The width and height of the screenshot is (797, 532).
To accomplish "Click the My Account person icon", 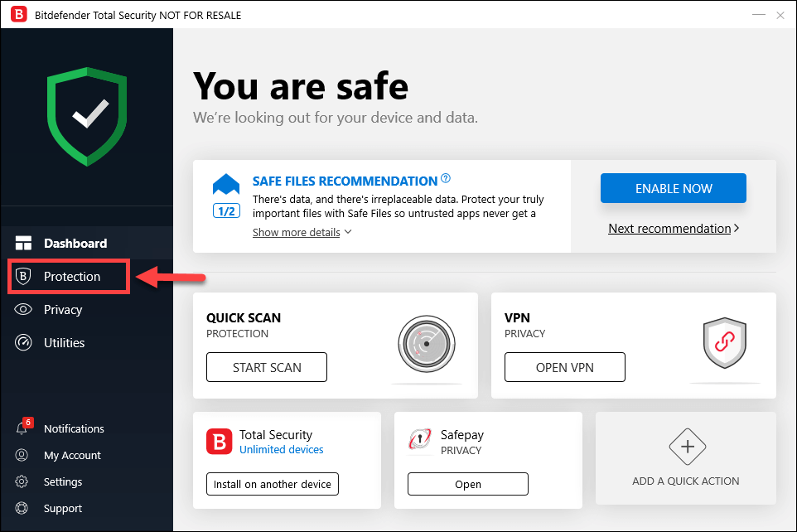I will tap(22, 455).
